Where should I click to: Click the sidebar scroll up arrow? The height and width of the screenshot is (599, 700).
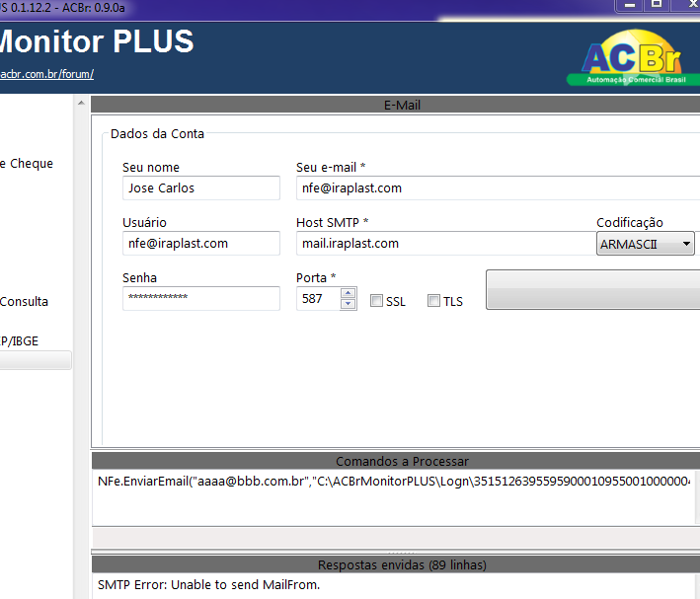(x=81, y=103)
